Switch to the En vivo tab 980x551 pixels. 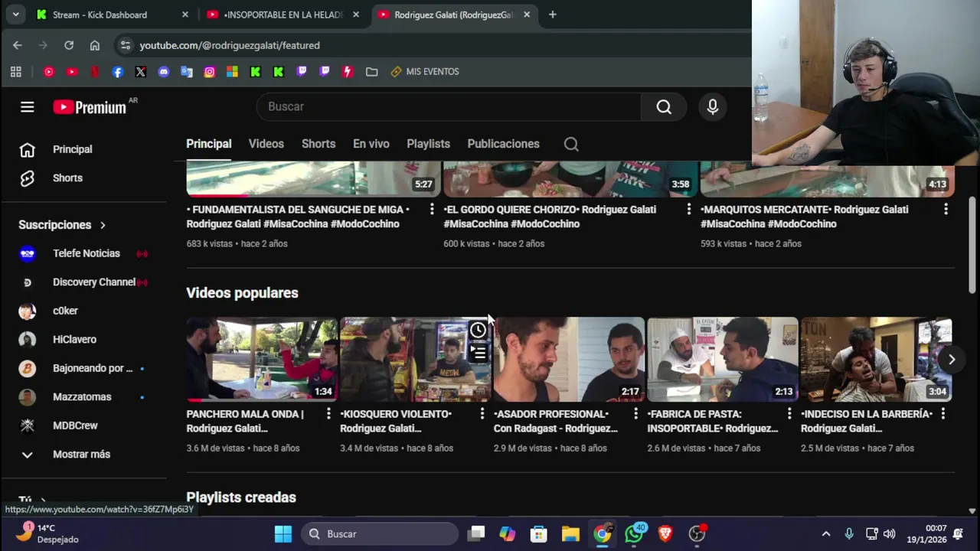click(x=371, y=144)
